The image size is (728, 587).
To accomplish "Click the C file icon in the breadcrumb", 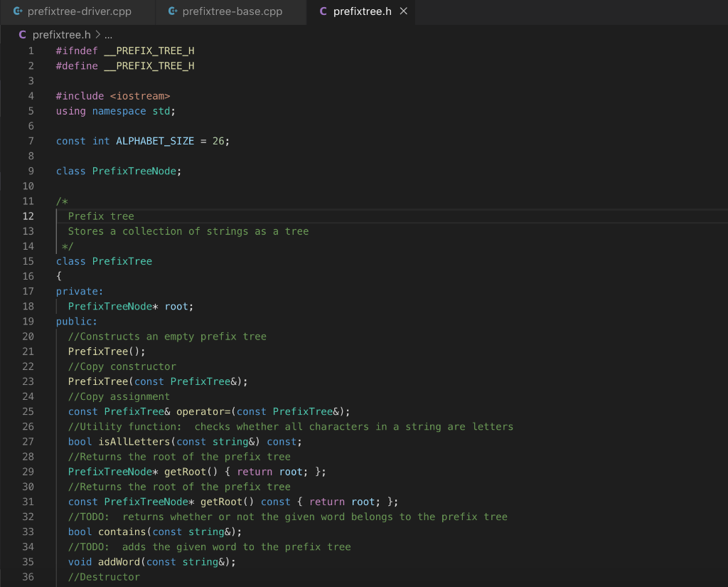I will [23, 34].
